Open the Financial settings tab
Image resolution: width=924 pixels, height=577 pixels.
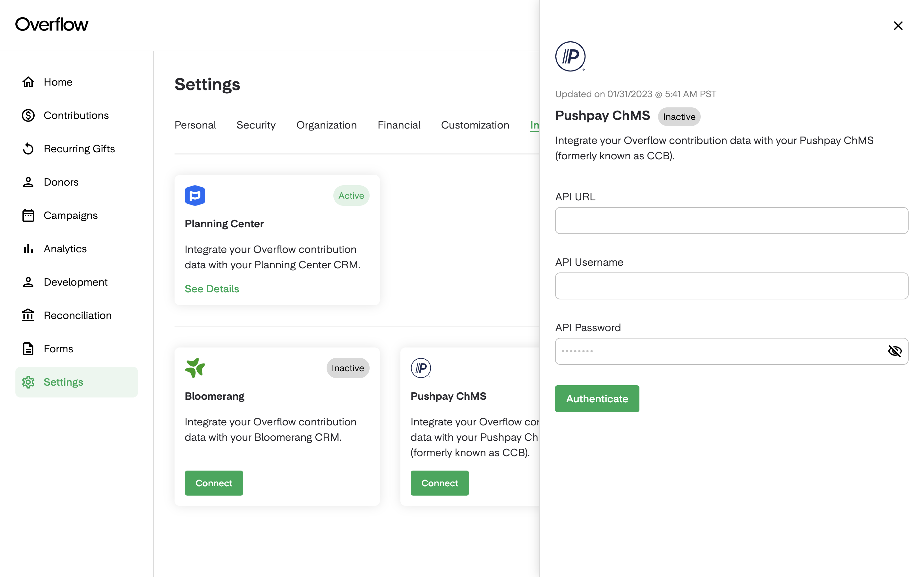pyautogui.click(x=398, y=125)
